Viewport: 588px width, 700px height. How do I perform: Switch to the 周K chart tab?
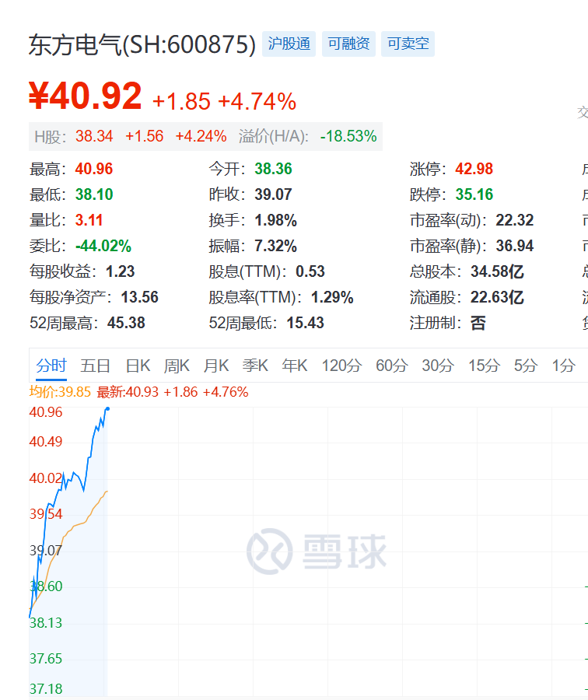[177, 366]
